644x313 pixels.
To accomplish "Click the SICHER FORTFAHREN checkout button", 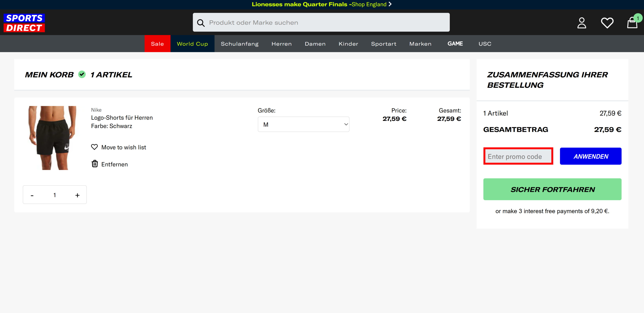I will click(x=552, y=189).
